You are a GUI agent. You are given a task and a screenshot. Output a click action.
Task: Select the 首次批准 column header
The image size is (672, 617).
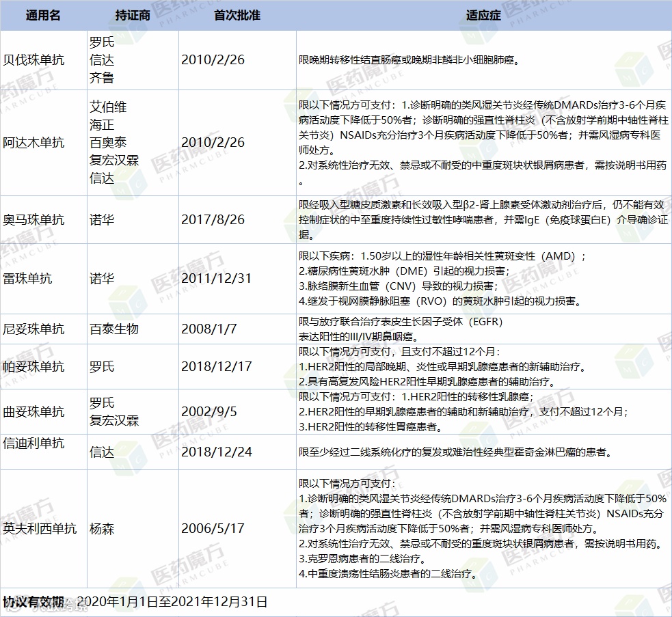coord(237,16)
